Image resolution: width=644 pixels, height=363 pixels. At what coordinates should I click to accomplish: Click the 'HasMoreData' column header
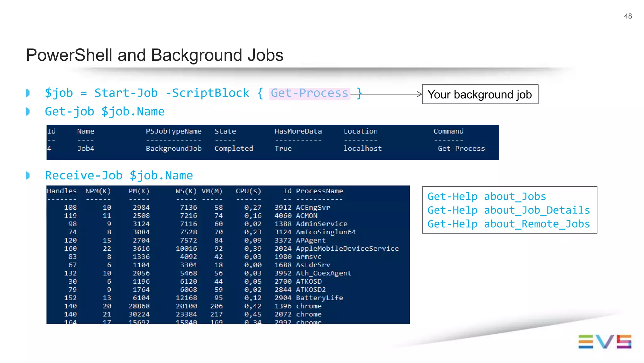click(x=298, y=131)
